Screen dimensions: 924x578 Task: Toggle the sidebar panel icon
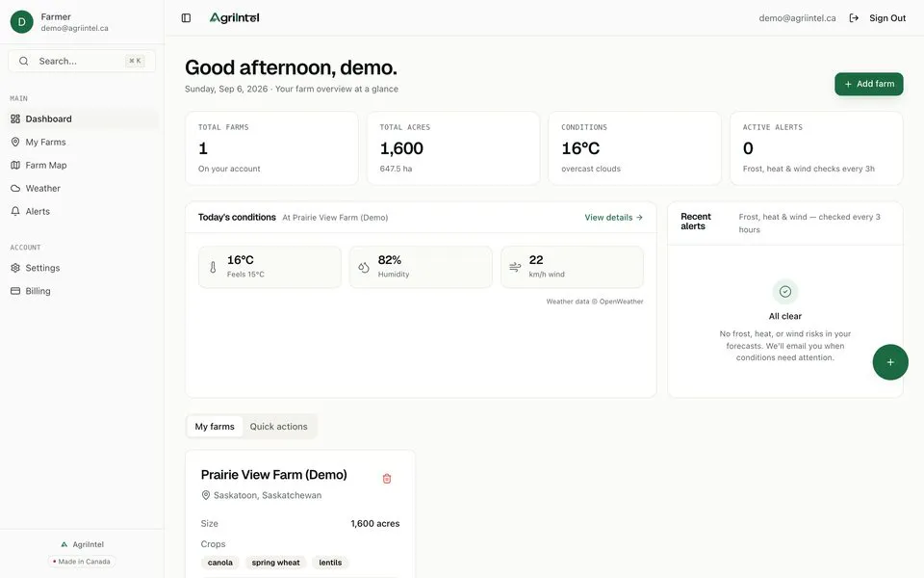click(x=186, y=18)
